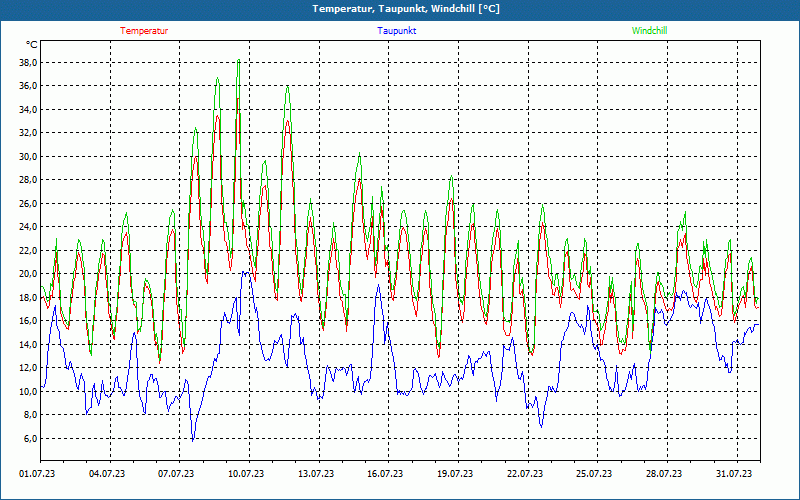This screenshot has width=800, height=500.
Task: Click the 24,0 y-axis value
Action: (x=29, y=227)
